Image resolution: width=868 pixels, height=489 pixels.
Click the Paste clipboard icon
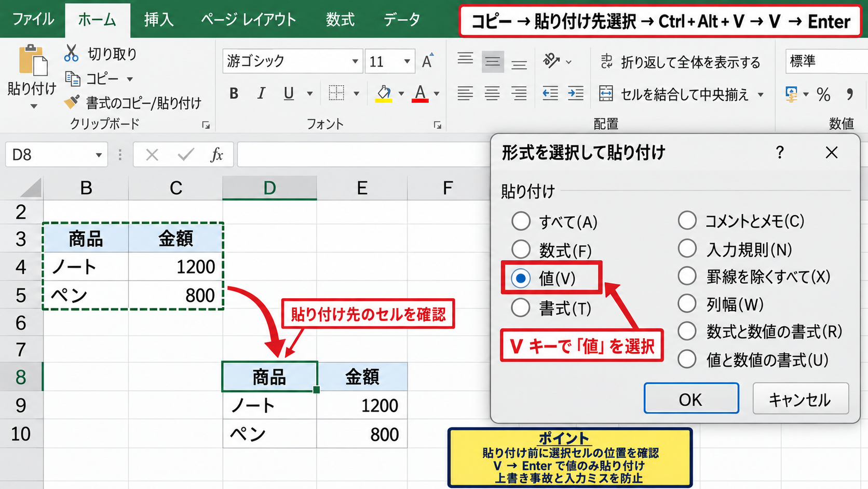click(x=33, y=60)
